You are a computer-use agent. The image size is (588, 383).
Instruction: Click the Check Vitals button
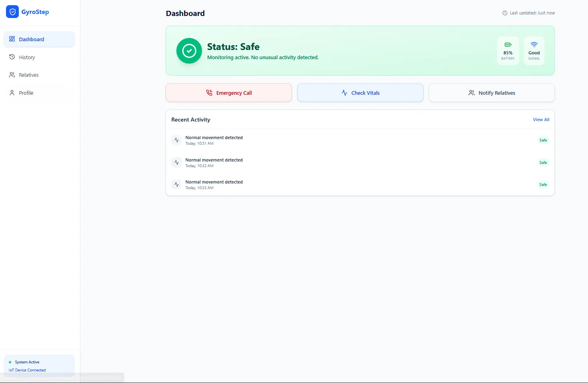click(360, 93)
